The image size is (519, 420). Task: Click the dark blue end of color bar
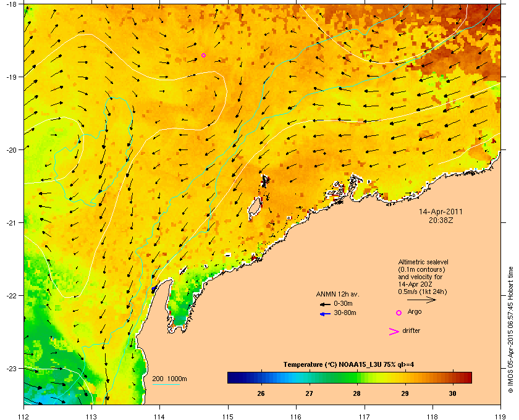(232, 377)
